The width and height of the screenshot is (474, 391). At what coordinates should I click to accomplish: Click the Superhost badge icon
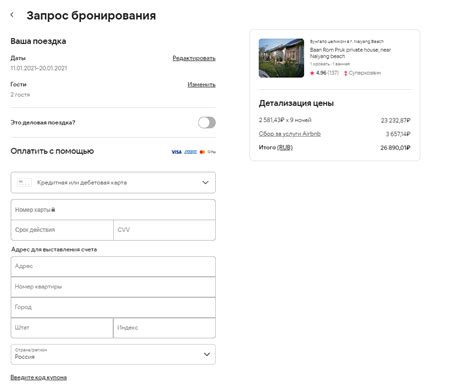click(x=346, y=73)
